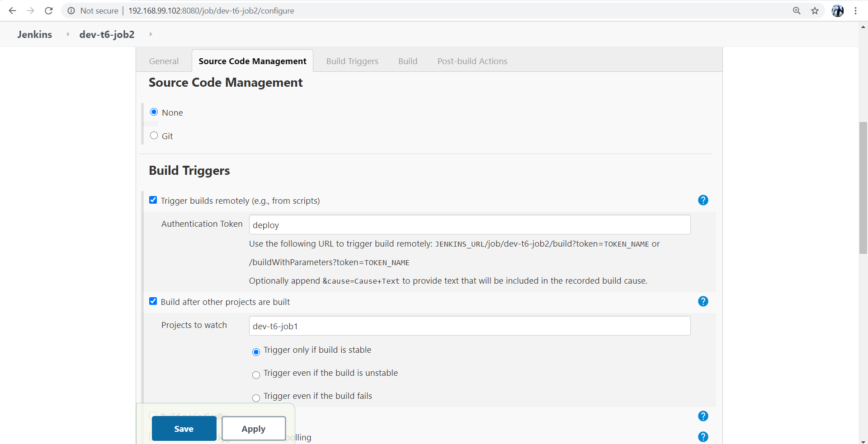Viewport: 868px width, 444px height.
Task: Open the browser profile avatar
Action: [x=838, y=10]
